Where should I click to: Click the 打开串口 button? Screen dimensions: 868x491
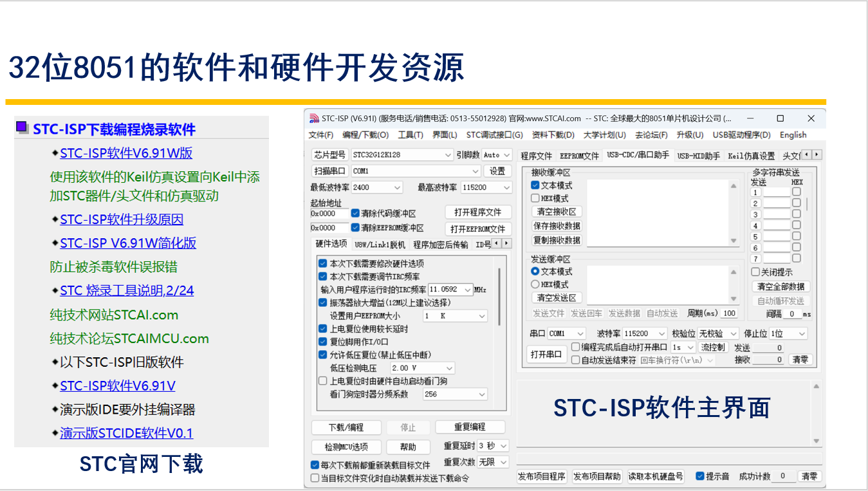(x=546, y=355)
